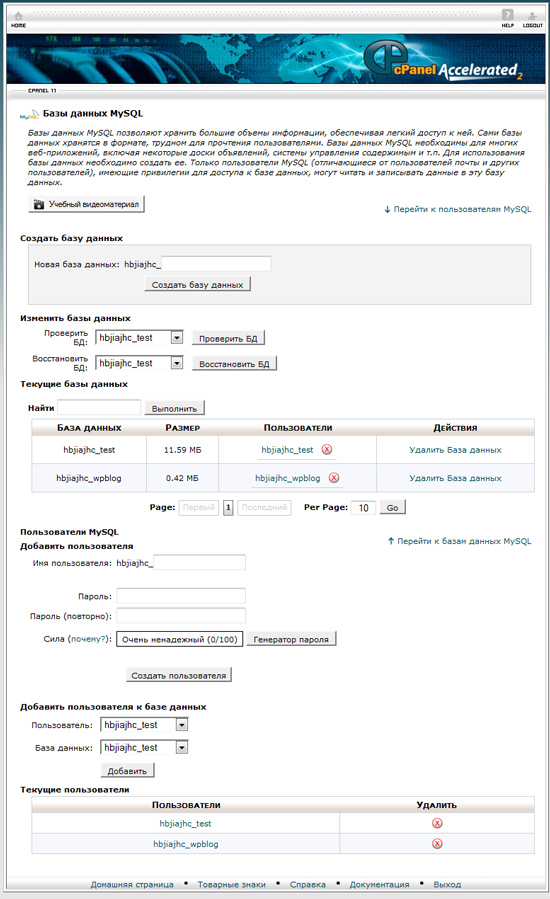Open the Восстановить БД database dropdown
The height and width of the screenshot is (899, 550).
click(x=139, y=363)
